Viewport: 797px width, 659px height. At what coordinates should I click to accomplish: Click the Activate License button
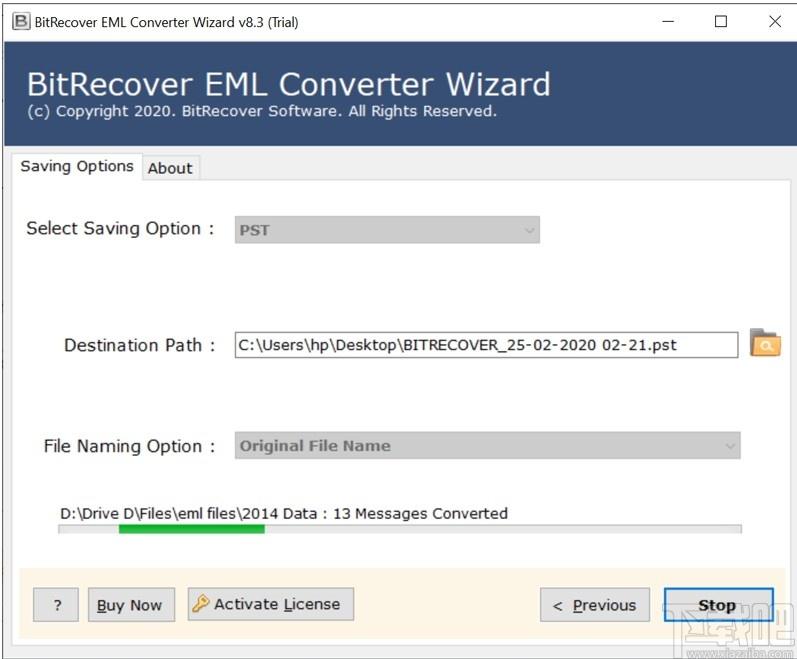[270, 604]
